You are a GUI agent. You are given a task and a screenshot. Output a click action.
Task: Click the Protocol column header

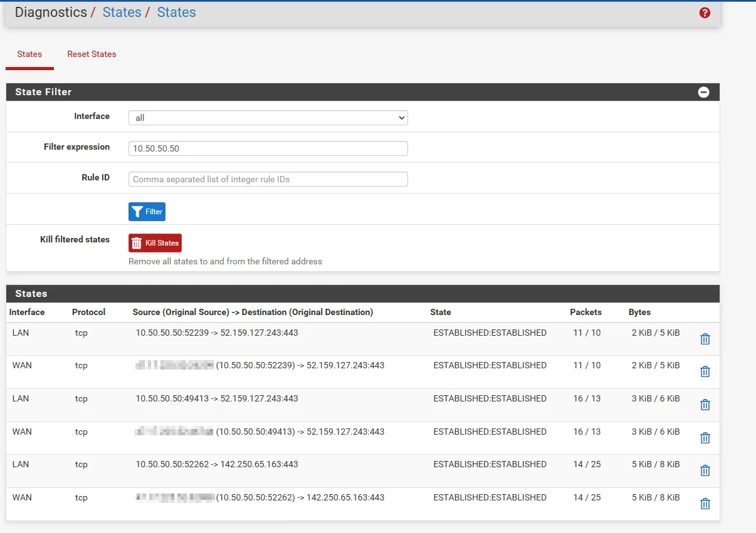coord(88,312)
